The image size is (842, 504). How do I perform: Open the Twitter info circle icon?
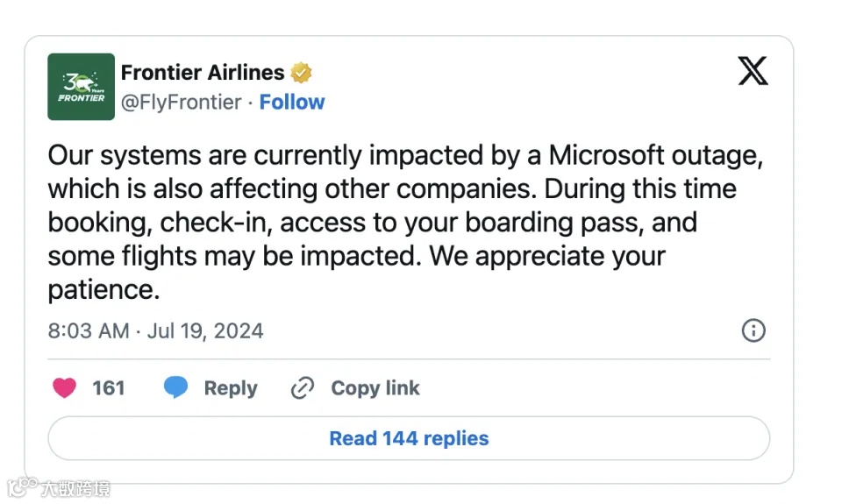pos(753,330)
